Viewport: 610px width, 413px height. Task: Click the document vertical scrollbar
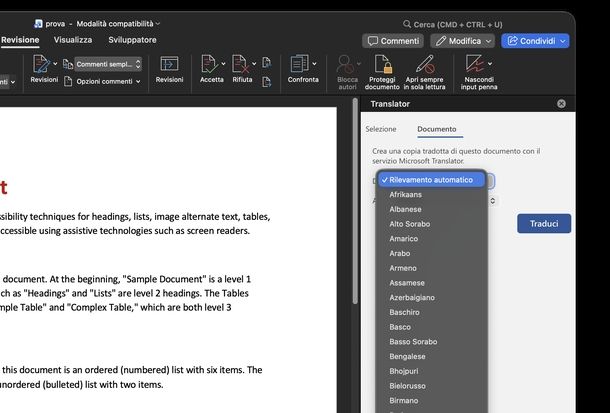coord(355,201)
